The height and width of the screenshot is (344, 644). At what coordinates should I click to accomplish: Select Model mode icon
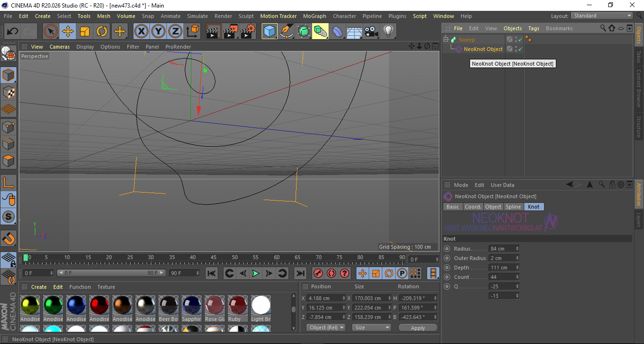[x=8, y=75]
